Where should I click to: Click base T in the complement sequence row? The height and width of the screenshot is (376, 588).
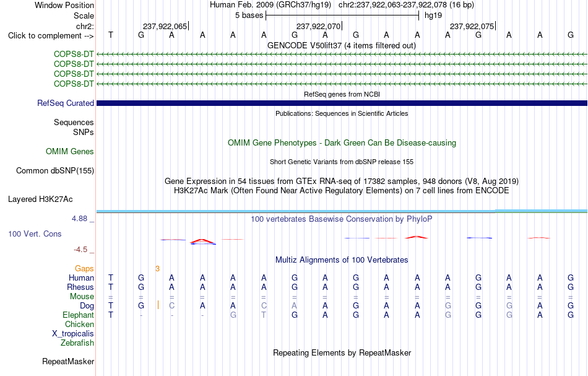111,35
